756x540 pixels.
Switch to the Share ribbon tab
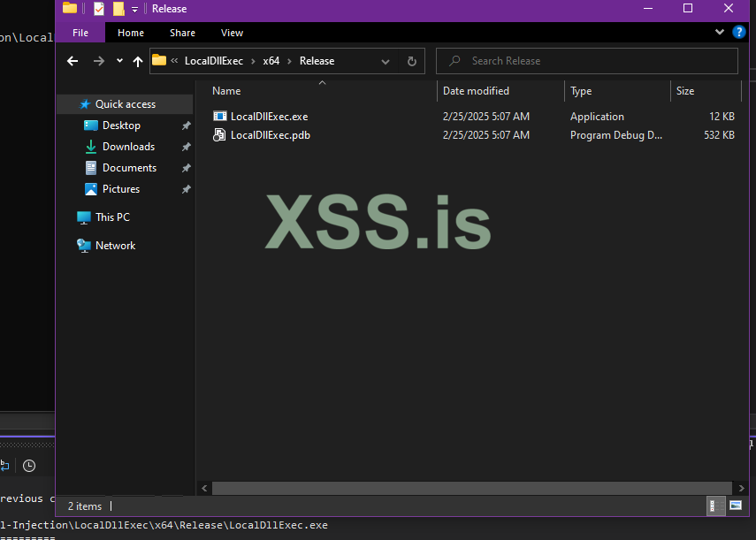(x=182, y=33)
